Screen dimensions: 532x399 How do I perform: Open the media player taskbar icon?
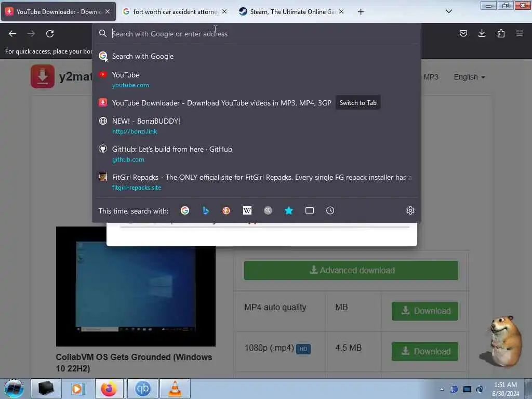pos(77,389)
